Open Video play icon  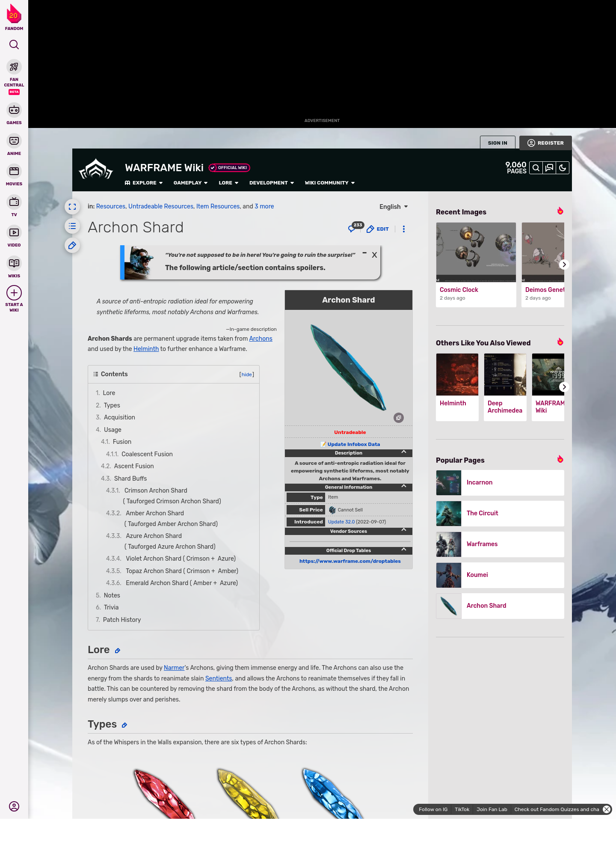[14, 232]
